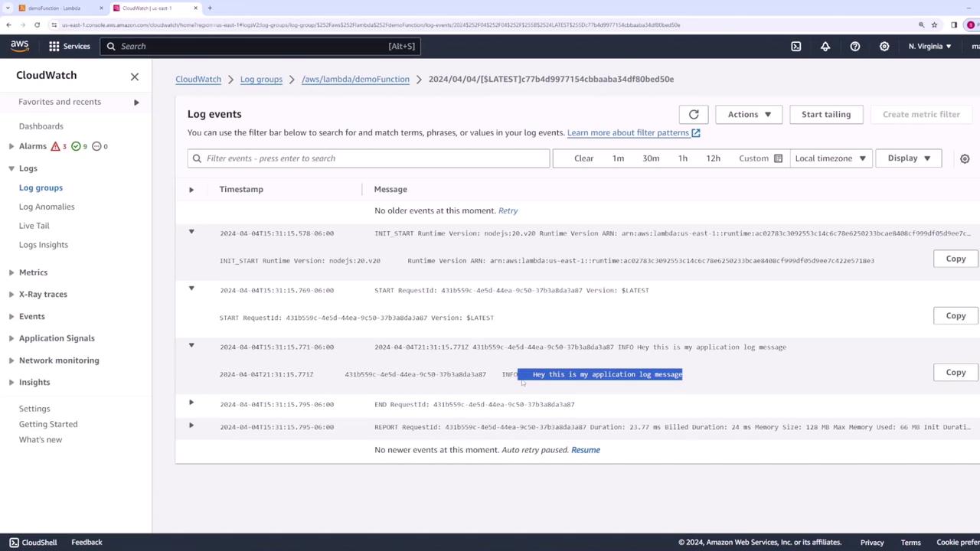The height and width of the screenshot is (551, 980).
Task: Open the notifications bell
Action: [x=825, y=46]
